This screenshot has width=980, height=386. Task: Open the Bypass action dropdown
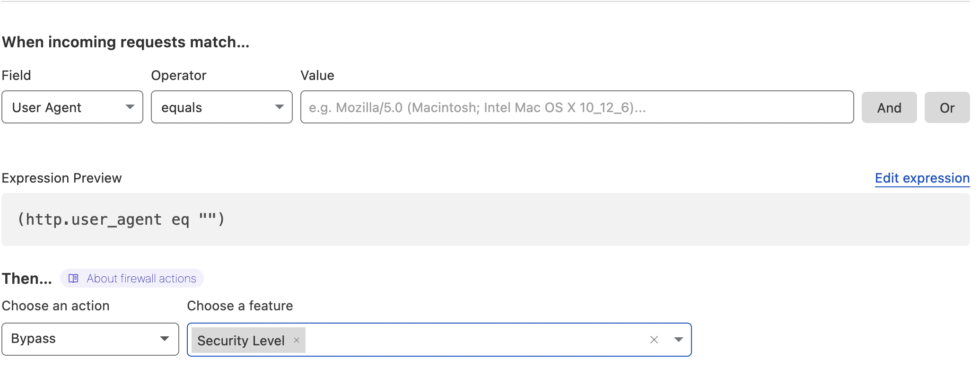tap(90, 339)
